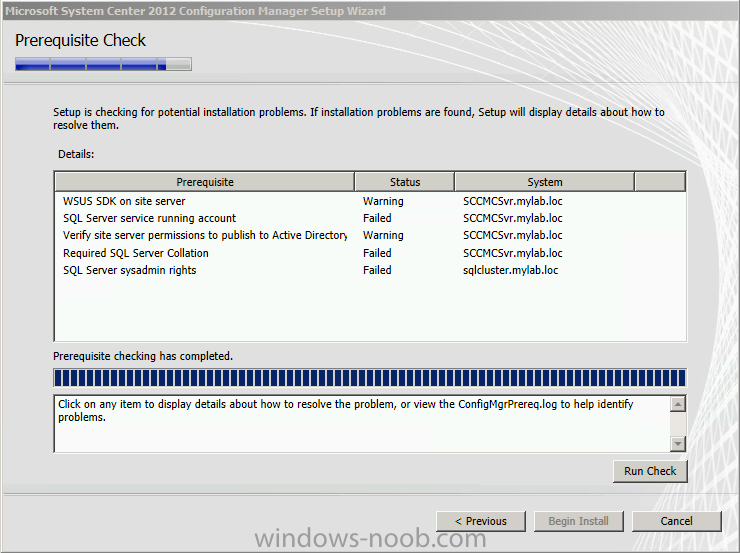This screenshot has height=553, width=740.
Task: Click the wizard step progress indicator
Action: (x=103, y=64)
